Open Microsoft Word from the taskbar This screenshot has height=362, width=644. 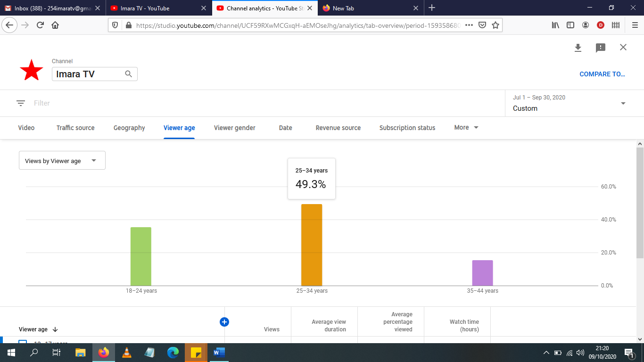click(x=219, y=352)
